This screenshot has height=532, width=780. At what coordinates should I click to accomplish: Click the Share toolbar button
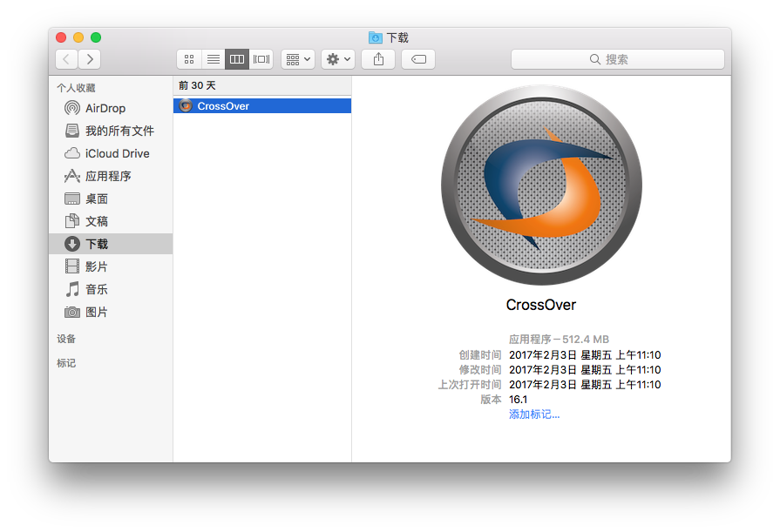click(x=378, y=59)
